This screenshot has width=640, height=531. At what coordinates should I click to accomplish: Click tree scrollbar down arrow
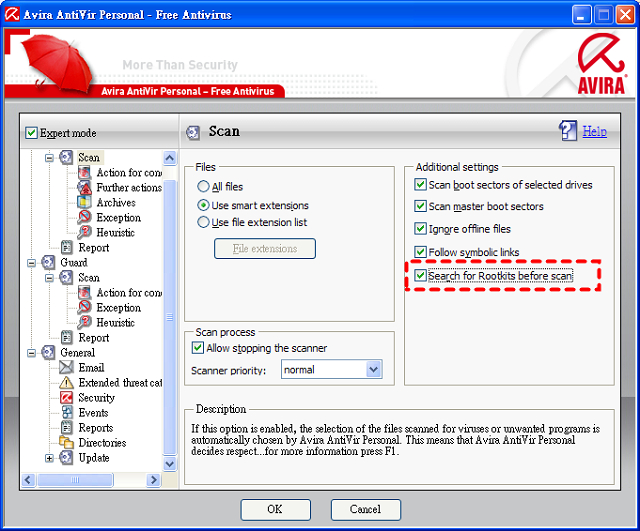[x=170, y=464]
